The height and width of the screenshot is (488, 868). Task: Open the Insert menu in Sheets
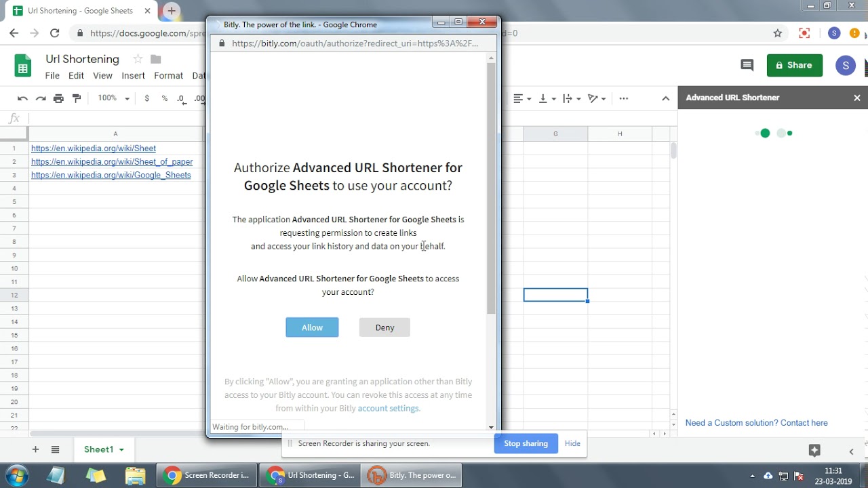133,75
